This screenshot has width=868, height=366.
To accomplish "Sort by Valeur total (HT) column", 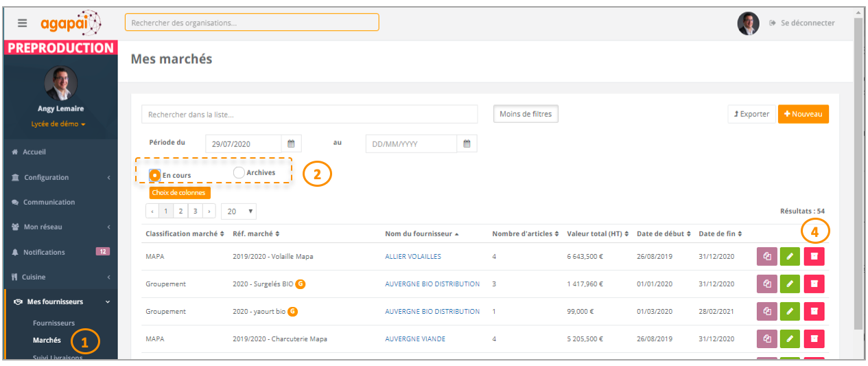I will (x=598, y=233).
